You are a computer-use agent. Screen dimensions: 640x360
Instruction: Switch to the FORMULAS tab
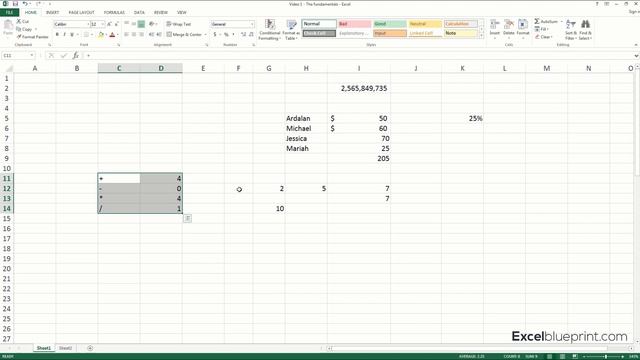(x=114, y=13)
